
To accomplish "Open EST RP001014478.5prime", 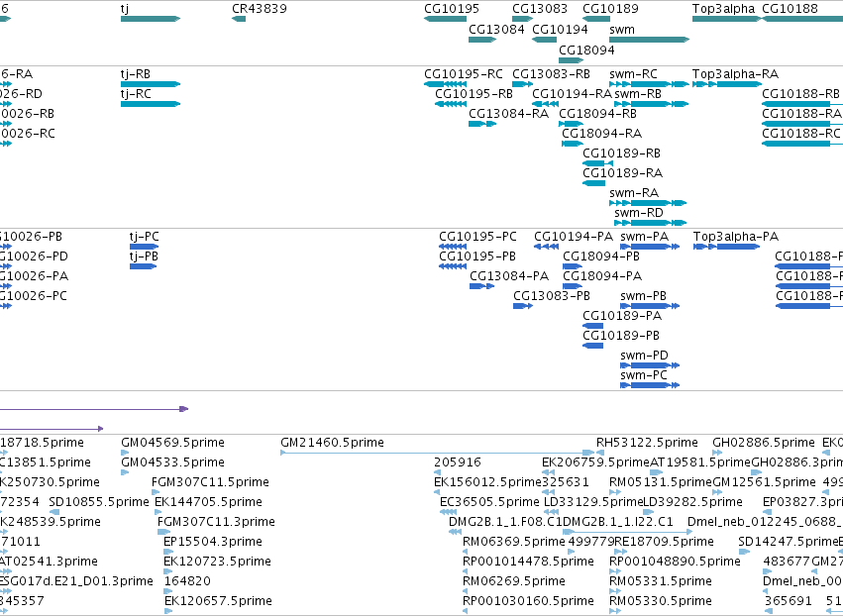I will [528, 562].
